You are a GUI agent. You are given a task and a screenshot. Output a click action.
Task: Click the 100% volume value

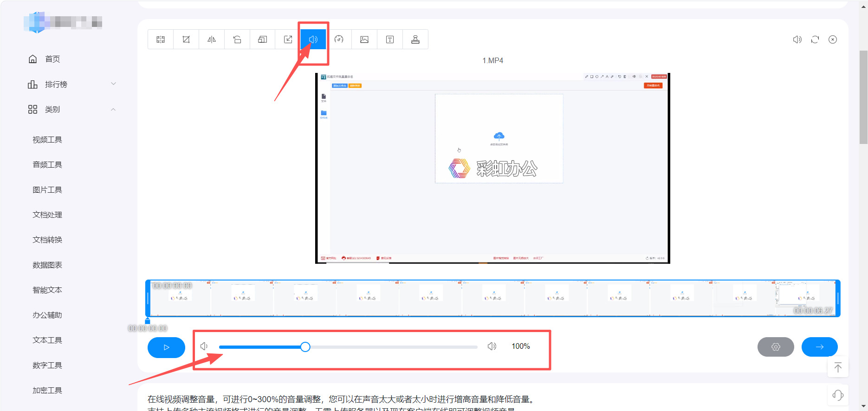pos(521,346)
